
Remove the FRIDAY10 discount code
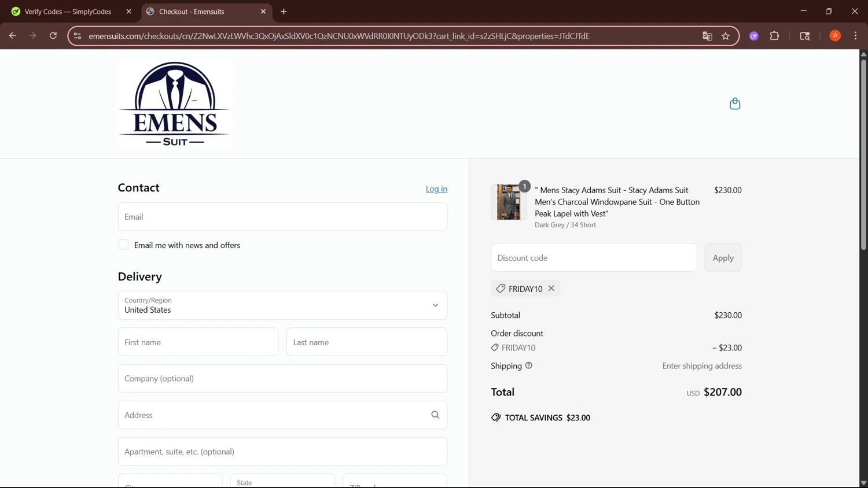point(551,288)
